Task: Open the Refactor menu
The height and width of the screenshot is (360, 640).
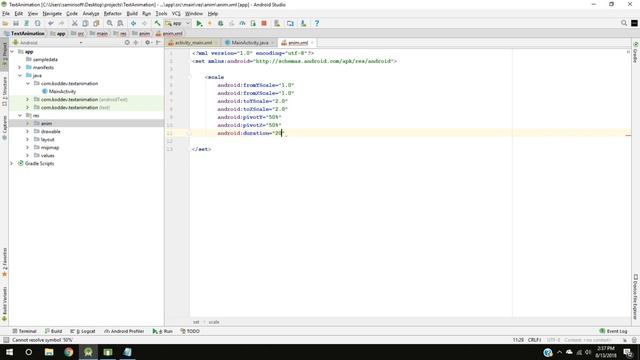Action: click(113, 13)
